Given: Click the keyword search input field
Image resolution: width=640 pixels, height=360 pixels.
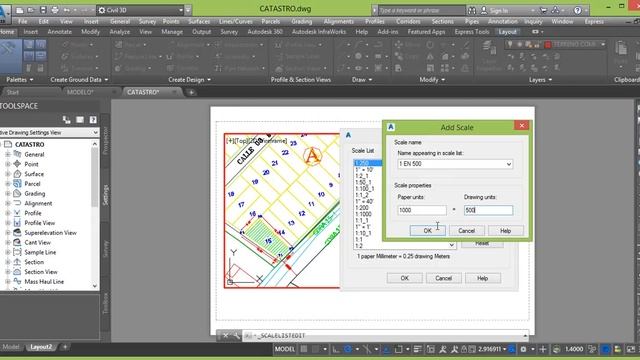Looking at the screenshot, I should pyautogui.click(x=421, y=11).
